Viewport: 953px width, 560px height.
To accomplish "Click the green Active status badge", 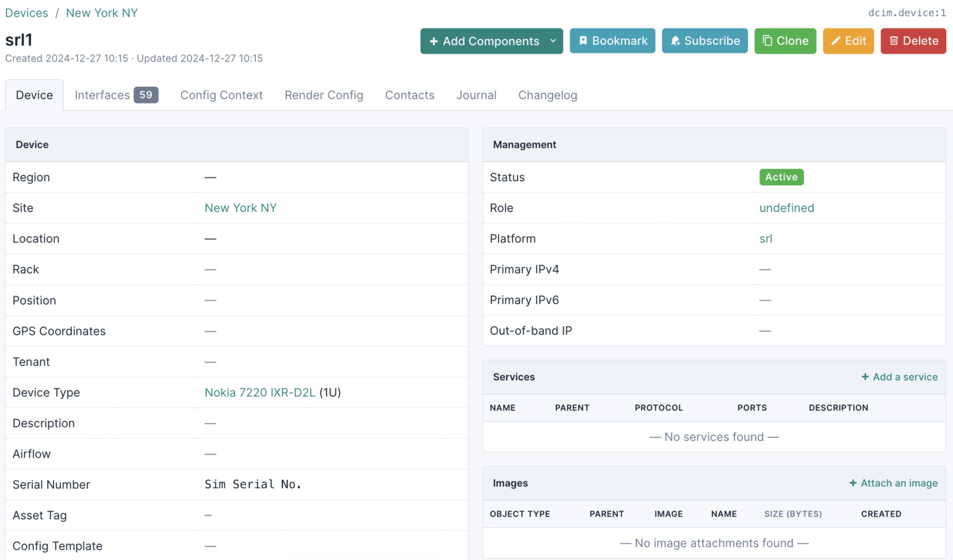I will [x=781, y=177].
